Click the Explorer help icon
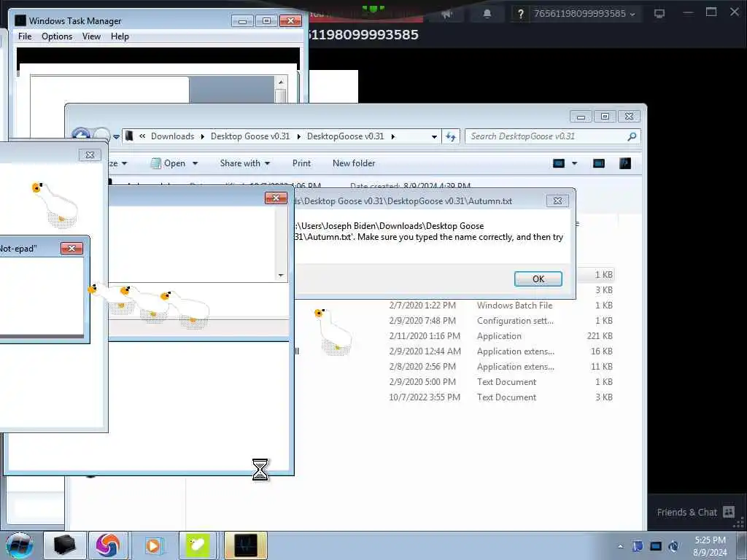This screenshot has height=560, width=747. [x=625, y=164]
